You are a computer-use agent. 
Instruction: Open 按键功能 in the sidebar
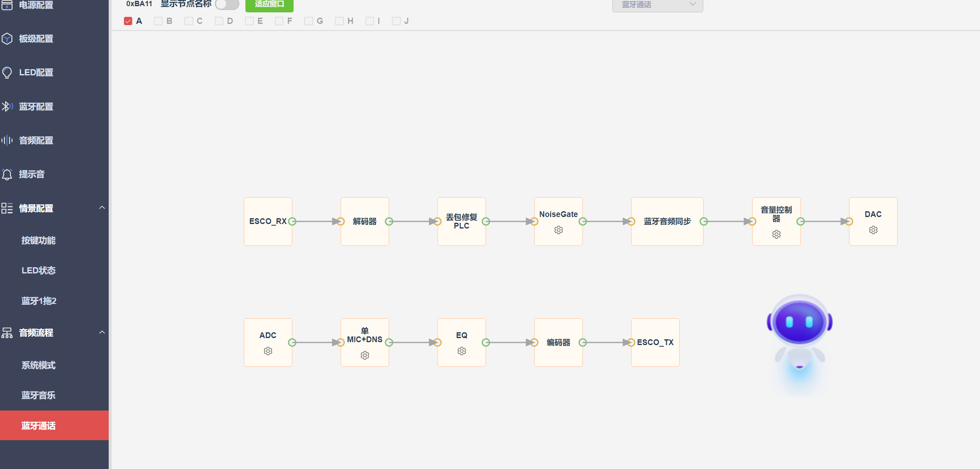point(38,240)
